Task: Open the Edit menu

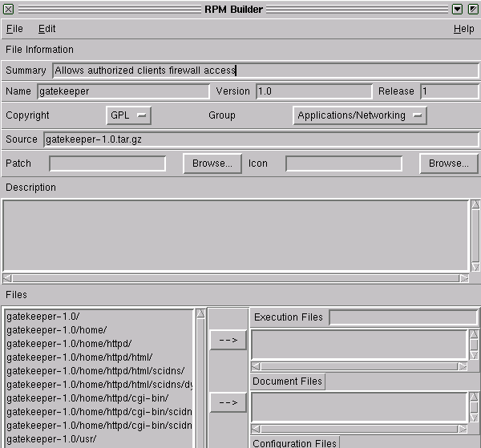Action: [x=47, y=29]
